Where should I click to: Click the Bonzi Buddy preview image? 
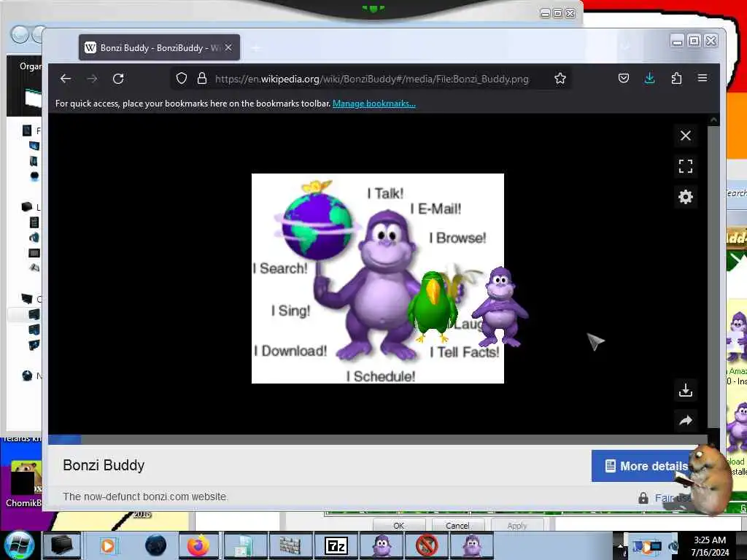point(378,279)
